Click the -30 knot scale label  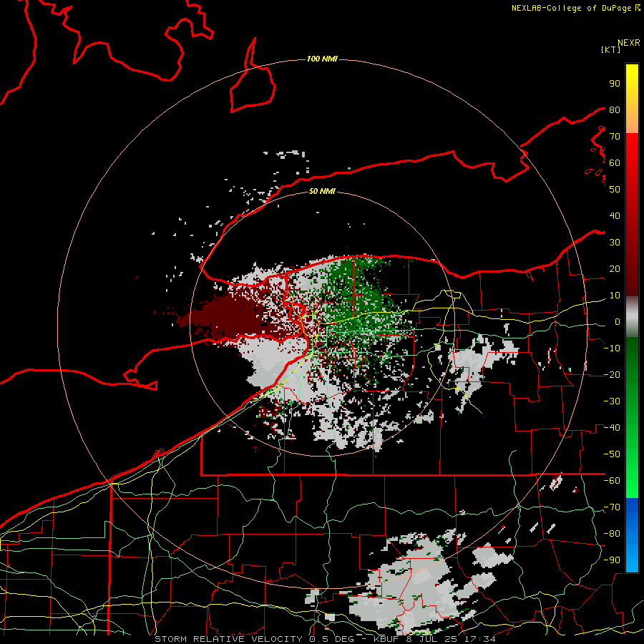pos(612,401)
